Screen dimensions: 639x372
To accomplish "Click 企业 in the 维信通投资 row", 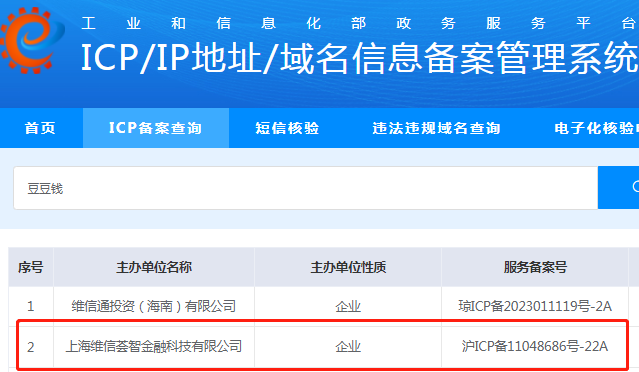I will point(348,306).
